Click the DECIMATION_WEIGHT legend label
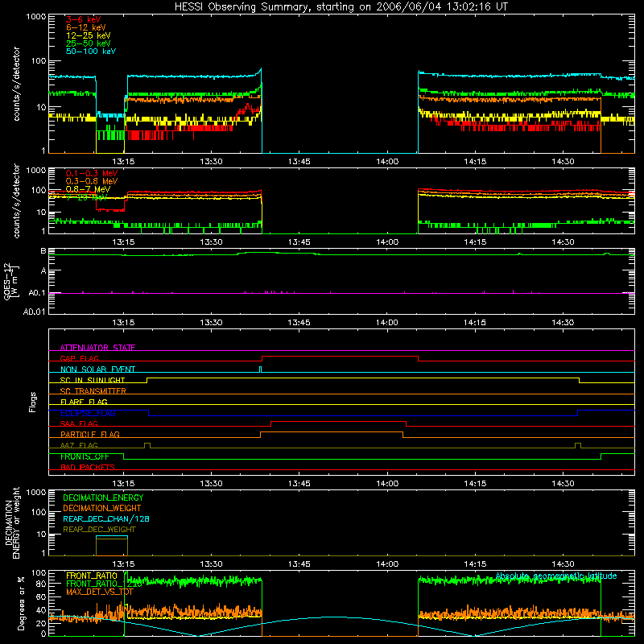Screen dimensions: 644x644 click(102, 508)
